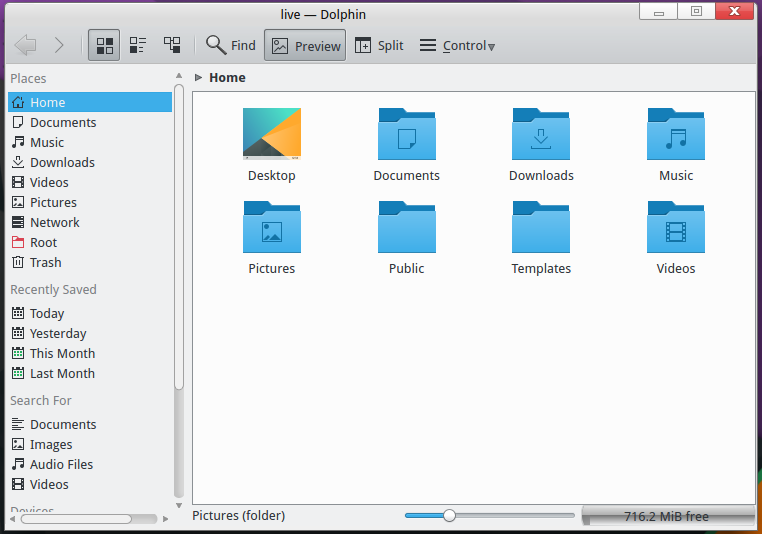
Task: Show files from Last Month
Action: pos(62,373)
